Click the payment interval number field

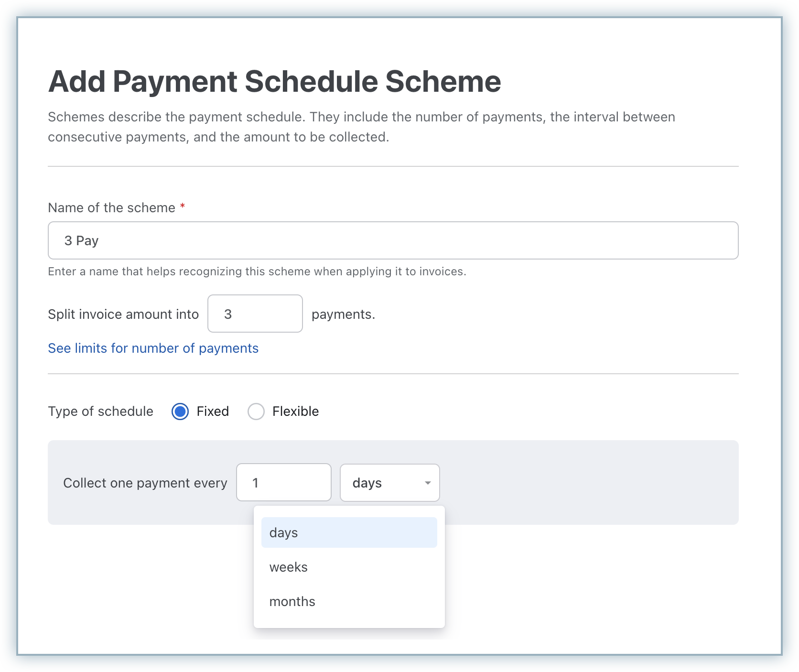click(283, 483)
